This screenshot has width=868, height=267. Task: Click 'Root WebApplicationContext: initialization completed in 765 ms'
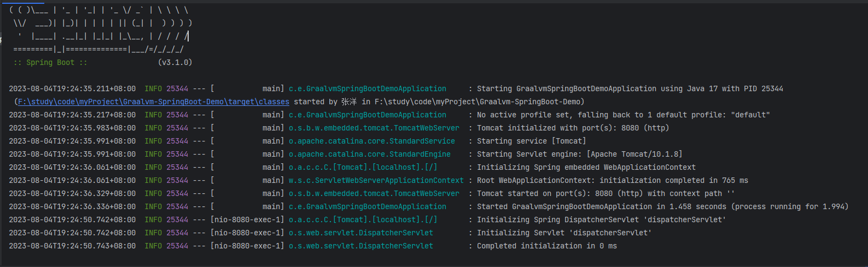[613, 180]
